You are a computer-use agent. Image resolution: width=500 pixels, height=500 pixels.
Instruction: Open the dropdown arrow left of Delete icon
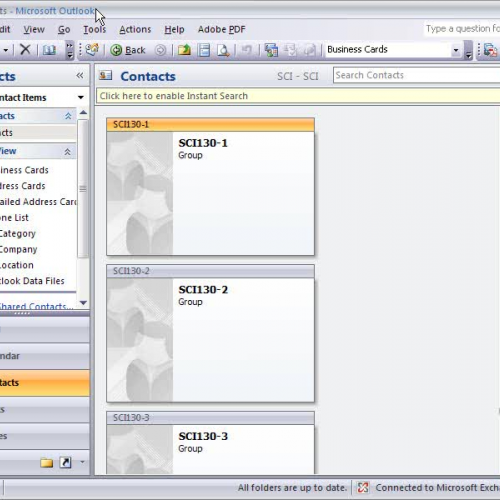pos(6,50)
